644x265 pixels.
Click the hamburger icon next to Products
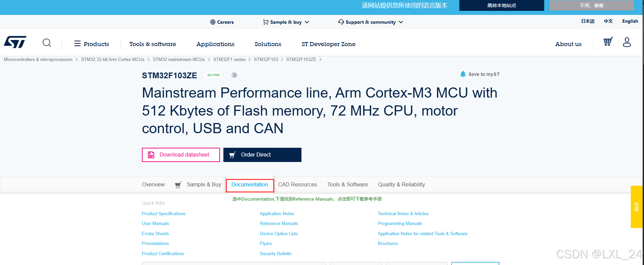click(x=77, y=44)
